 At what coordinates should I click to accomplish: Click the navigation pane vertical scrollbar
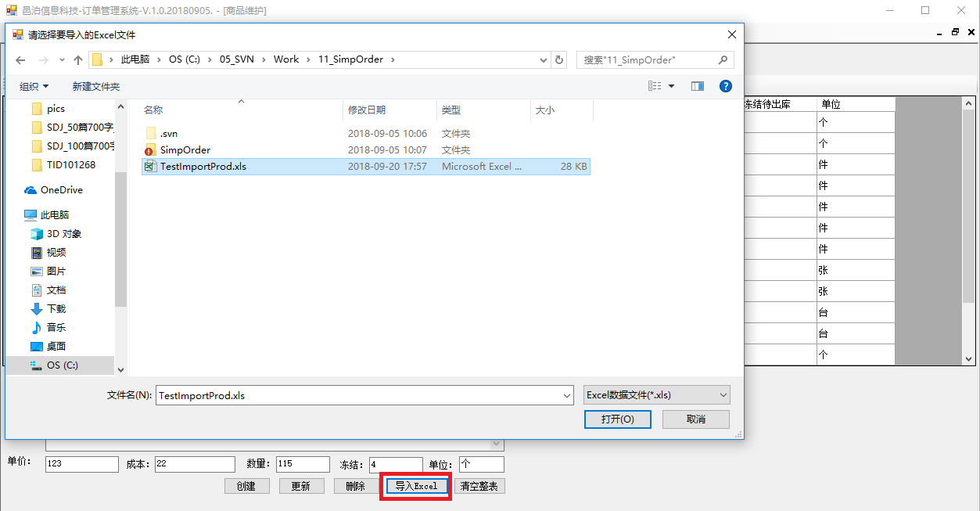120,239
